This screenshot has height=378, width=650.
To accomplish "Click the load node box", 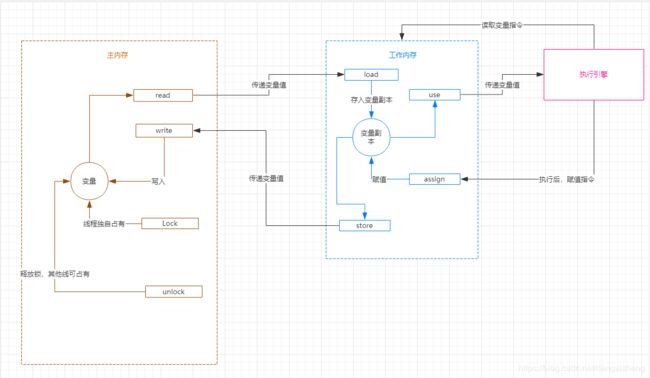I will click(x=371, y=75).
